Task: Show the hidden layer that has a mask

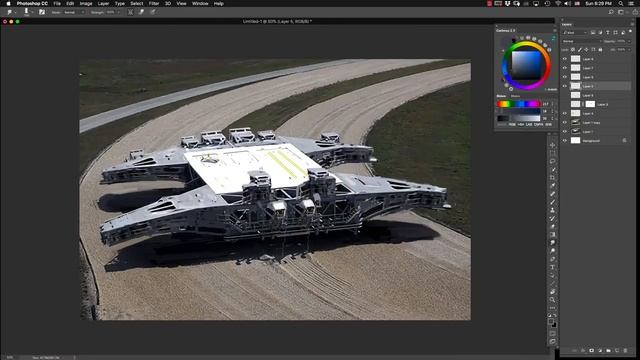Action: tap(565, 104)
